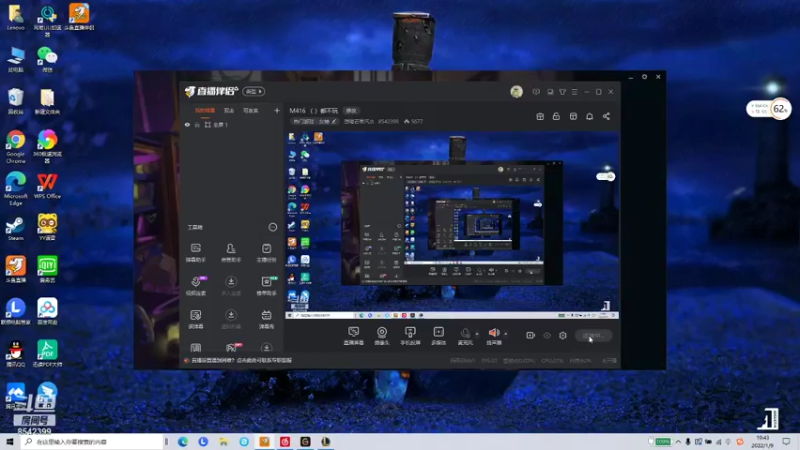Open the toolbox tool with red HOT badge
This screenshot has height=450, width=800.
click(x=232, y=347)
